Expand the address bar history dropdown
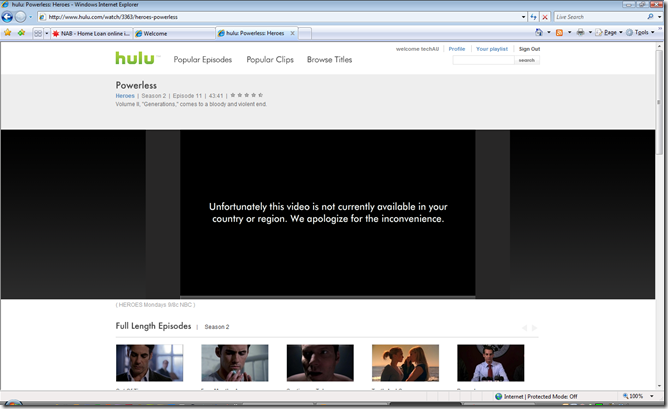Screen dimensions: 668x409 (x=523, y=17)
